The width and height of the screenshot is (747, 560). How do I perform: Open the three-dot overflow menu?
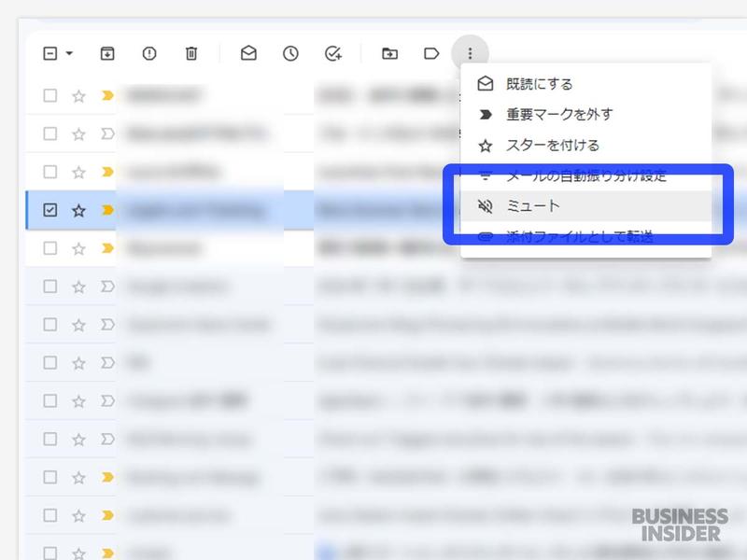click(x=472, y=53)
